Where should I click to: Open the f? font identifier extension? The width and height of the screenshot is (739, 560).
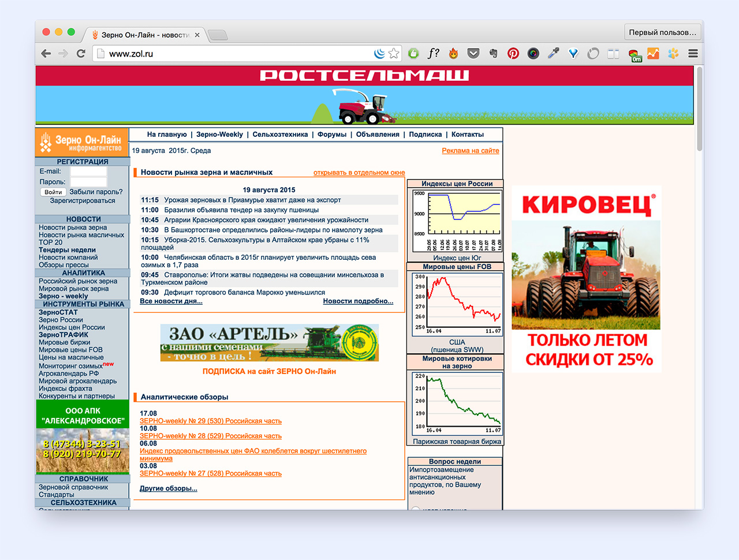point(434,54)
